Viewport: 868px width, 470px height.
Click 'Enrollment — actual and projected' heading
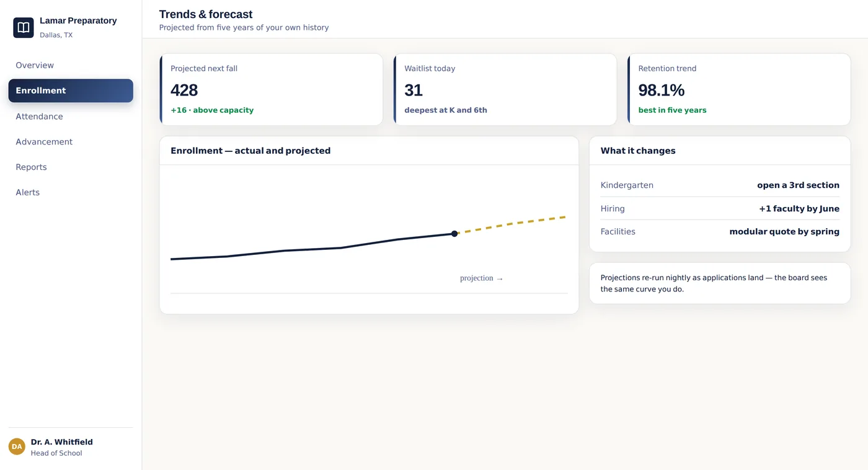click(x=250, y=151)
